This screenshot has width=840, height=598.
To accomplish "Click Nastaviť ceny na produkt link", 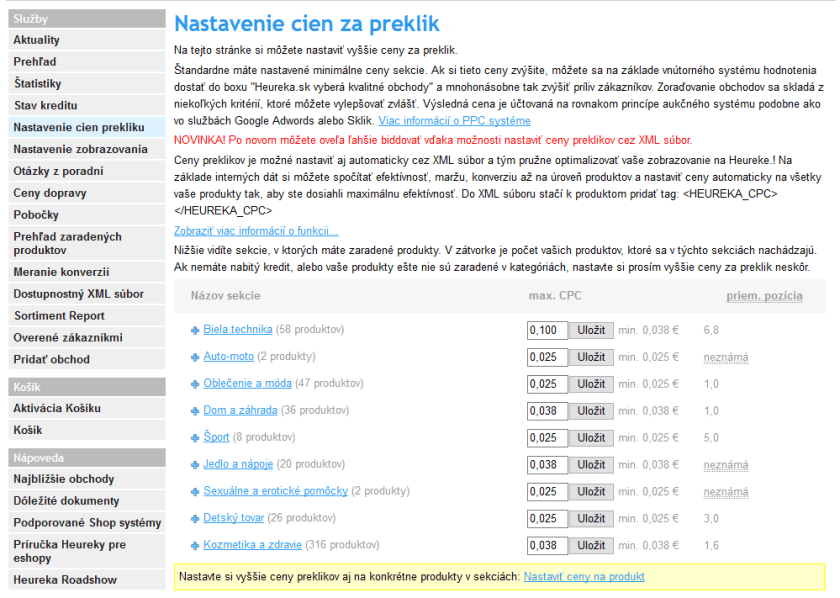I will click(x=584, y=577).
